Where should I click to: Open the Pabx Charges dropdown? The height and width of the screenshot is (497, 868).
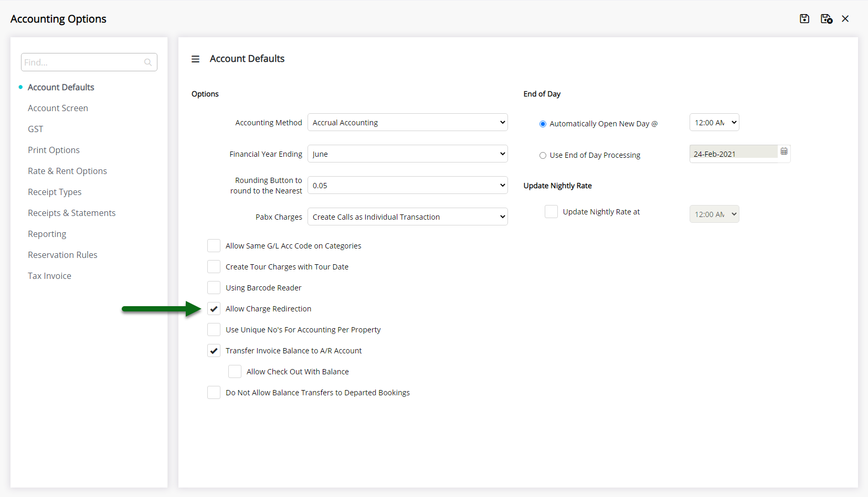[x=407, y=217]
